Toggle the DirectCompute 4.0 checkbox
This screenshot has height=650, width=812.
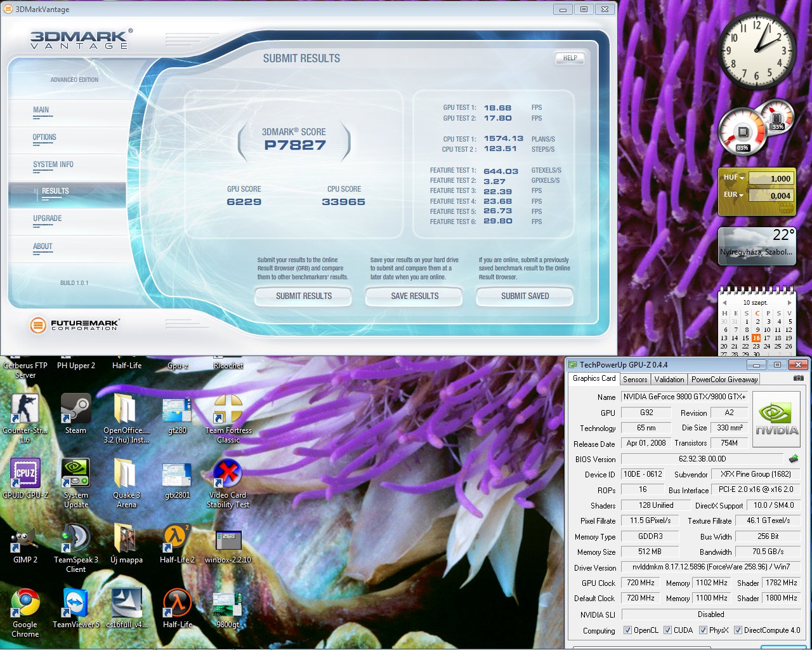pyautogui.click(x=738, y=630)
